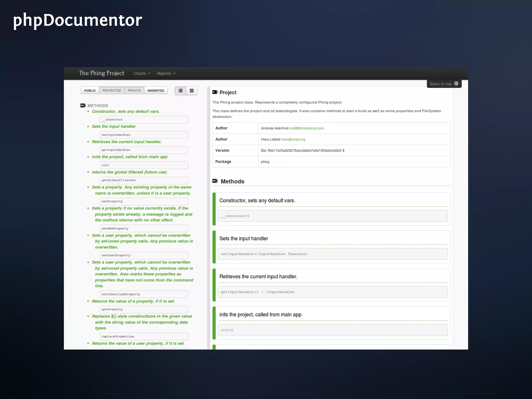Jump to 'Sets a property if no value currently exists' link

tap(142, 214)
